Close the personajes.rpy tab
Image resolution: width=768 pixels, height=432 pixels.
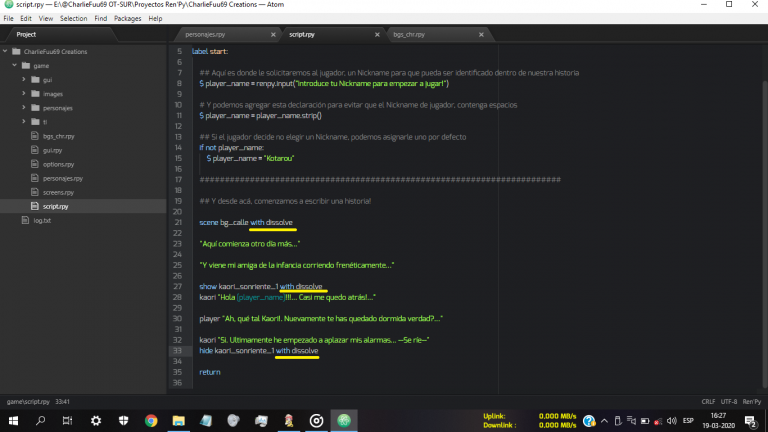pyautogui.click(x=271, y=34)
